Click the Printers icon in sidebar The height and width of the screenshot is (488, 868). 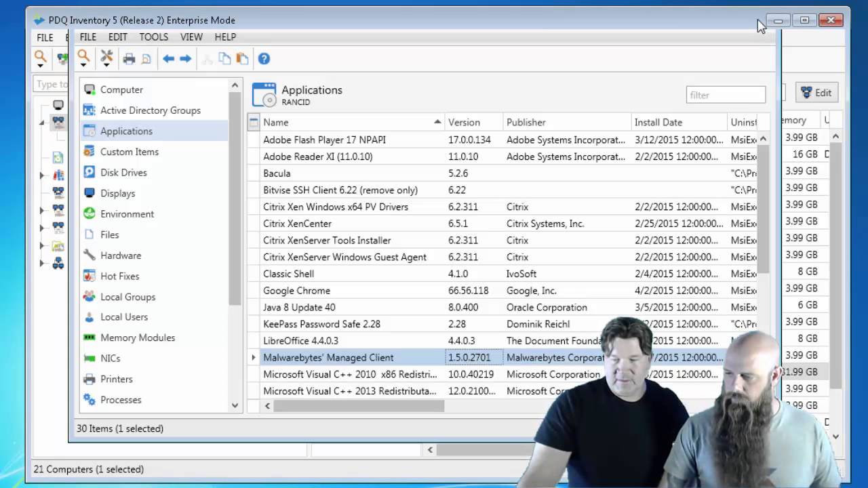tap(89, 379)
